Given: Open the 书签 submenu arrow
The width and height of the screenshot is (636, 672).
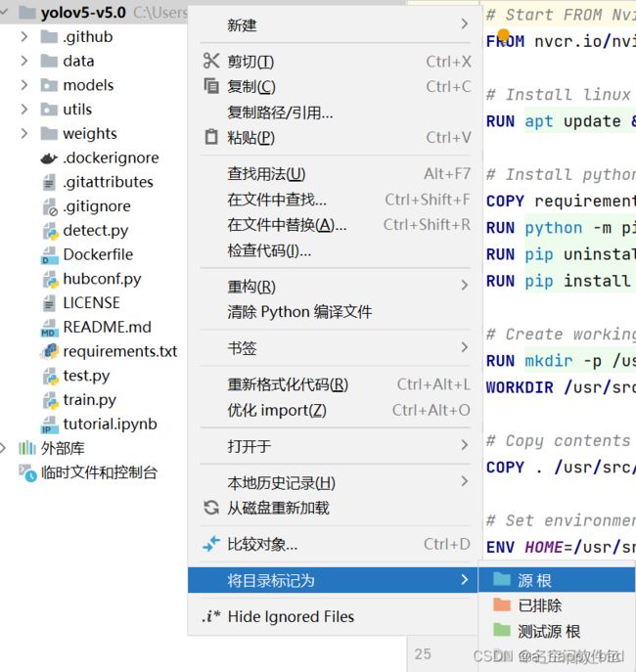Looking at the screenshot, I should [465, 347].
